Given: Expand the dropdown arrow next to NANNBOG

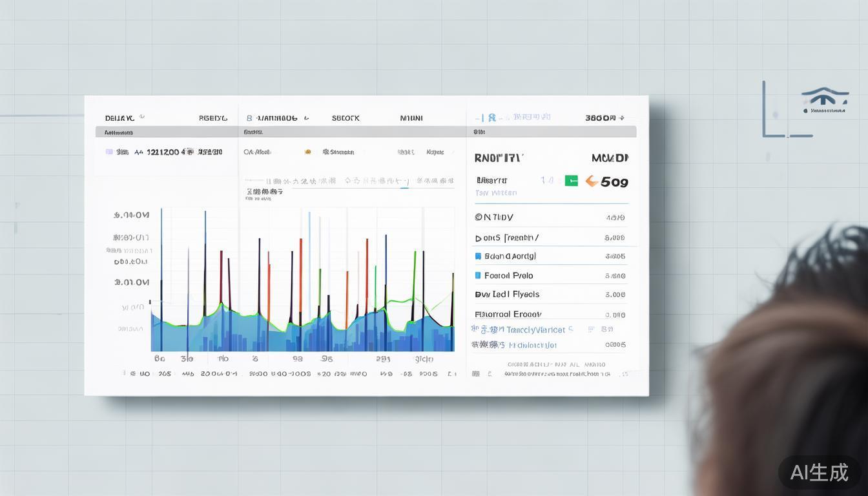Looking at the screenshot, I should tap(306, 118).
